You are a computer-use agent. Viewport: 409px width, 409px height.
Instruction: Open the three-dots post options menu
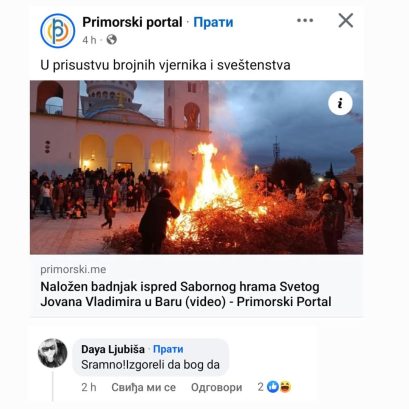(305, 20)
